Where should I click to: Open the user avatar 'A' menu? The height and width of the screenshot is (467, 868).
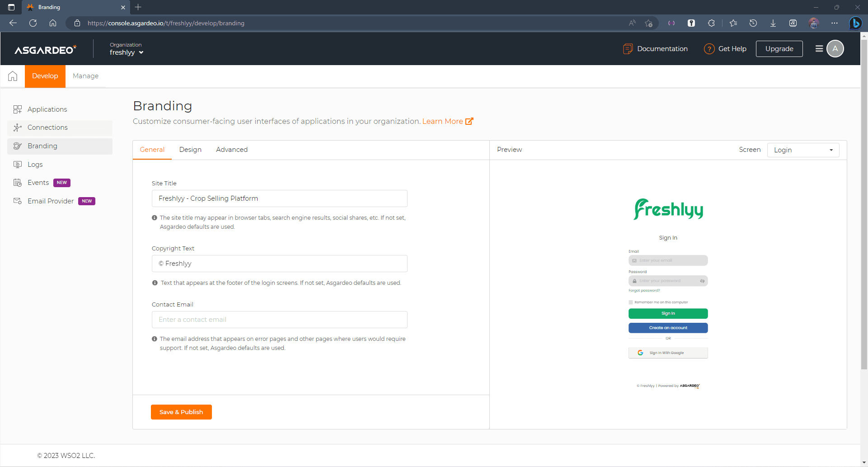point(835,48)
